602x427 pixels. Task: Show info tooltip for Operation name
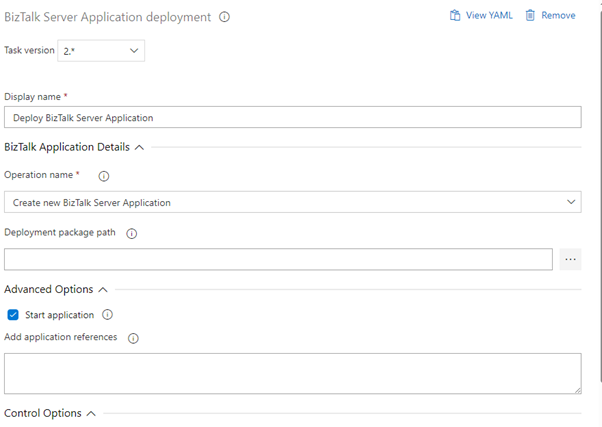pyautogui.click(x=104, y=176)
